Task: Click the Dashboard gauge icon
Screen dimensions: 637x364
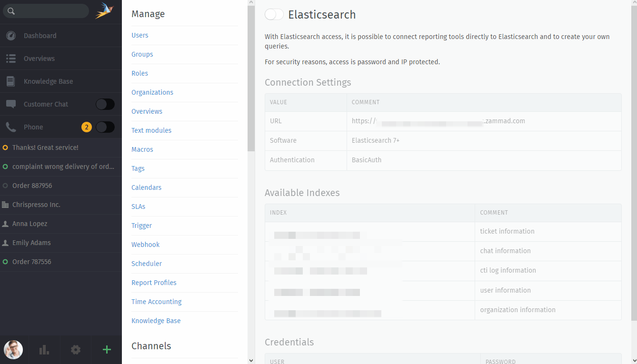Action: 11,36
